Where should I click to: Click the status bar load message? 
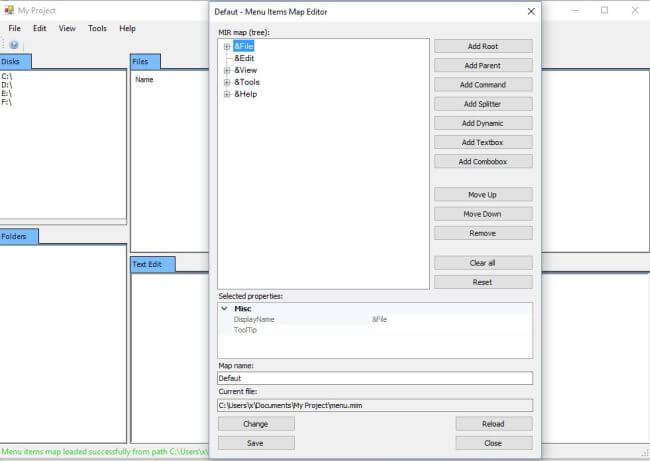(104, 452)
